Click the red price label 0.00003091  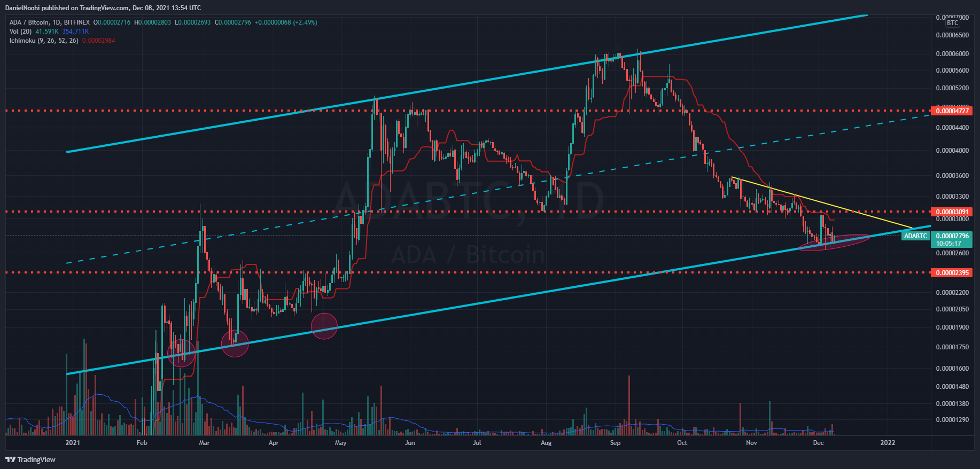[952, 212]
